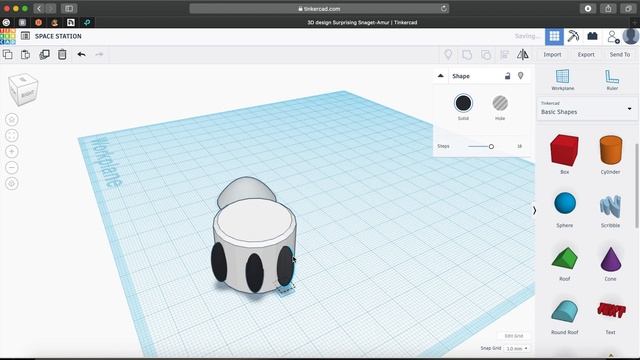Screen dimensions: 640x360
Task: Set shape to Hole
Action: (x=500, y=103)
